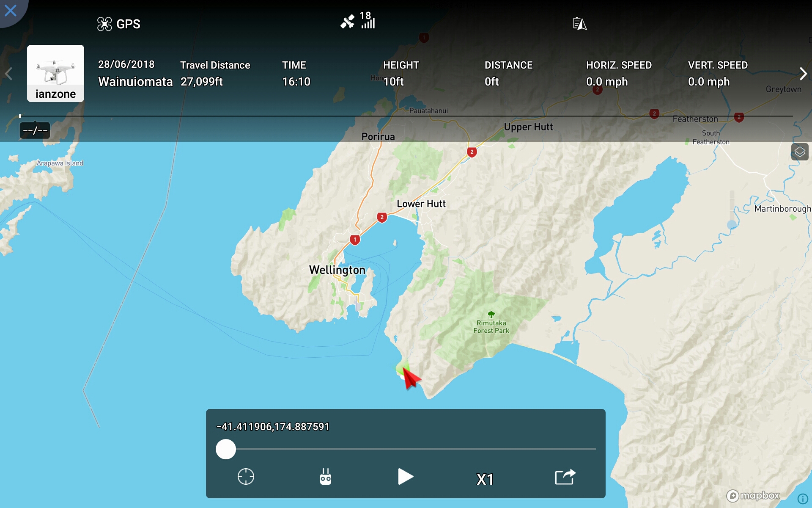812x508 pixels.
Task: Click the Arapawa Island map label
Action: tap(60, 163)
